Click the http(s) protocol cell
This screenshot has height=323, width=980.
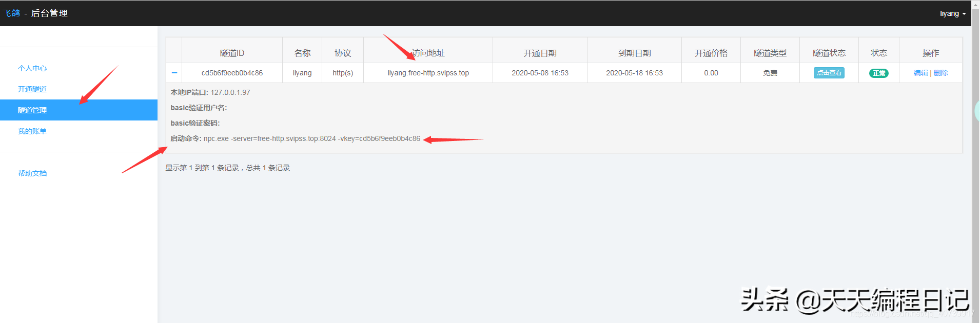tap(343, 73)
